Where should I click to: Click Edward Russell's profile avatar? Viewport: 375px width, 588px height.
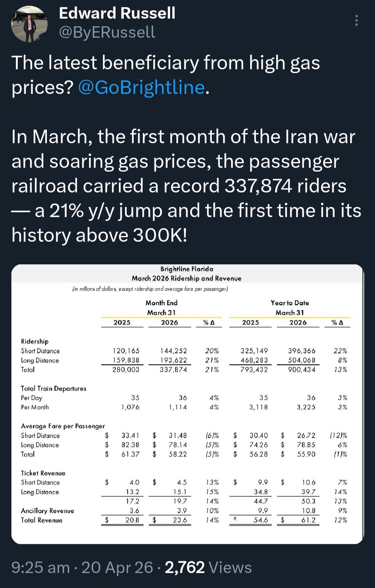point(30,24)
